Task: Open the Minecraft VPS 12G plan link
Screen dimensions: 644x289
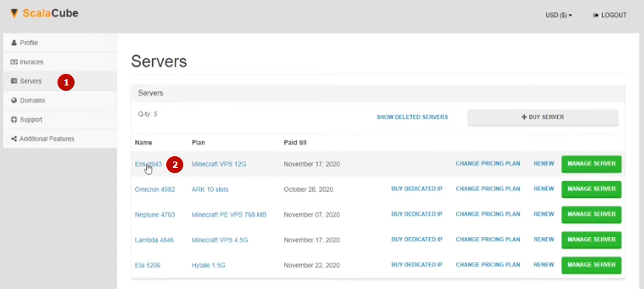Action: coord(219,164)
